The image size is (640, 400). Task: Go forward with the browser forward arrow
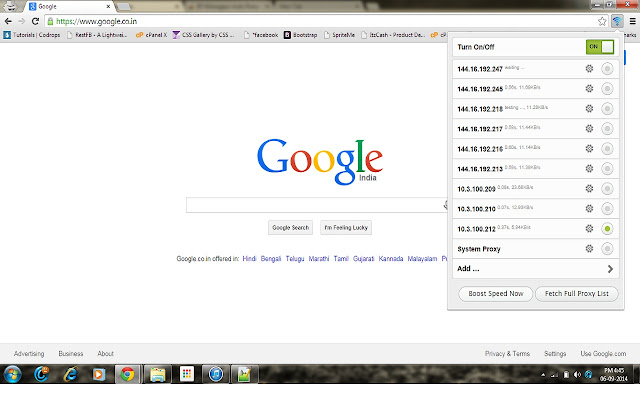point(22,21)
